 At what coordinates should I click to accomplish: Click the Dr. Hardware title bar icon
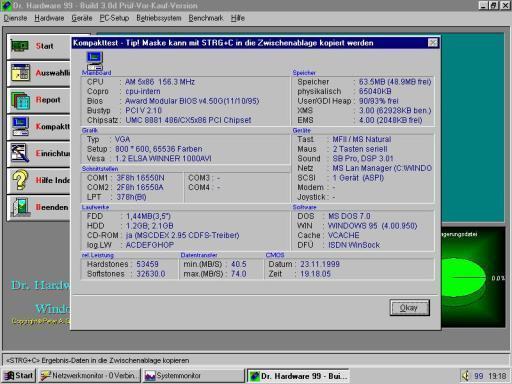click(x=6, y=5)
